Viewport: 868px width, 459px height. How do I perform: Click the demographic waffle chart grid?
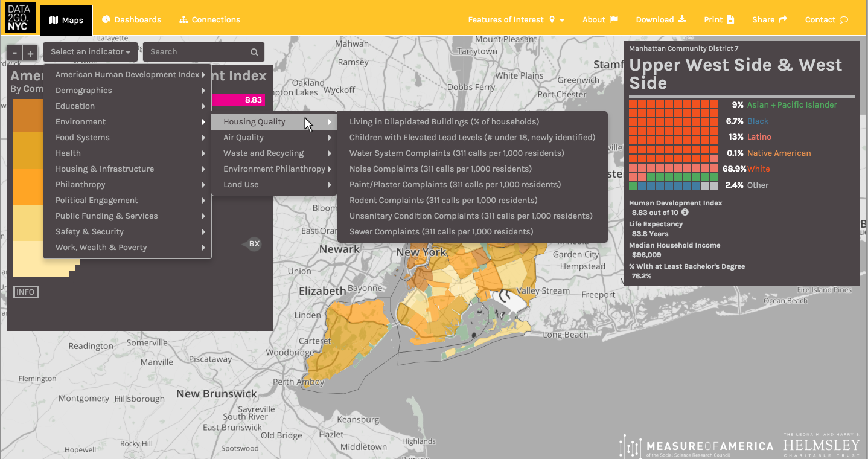point(674,145)
